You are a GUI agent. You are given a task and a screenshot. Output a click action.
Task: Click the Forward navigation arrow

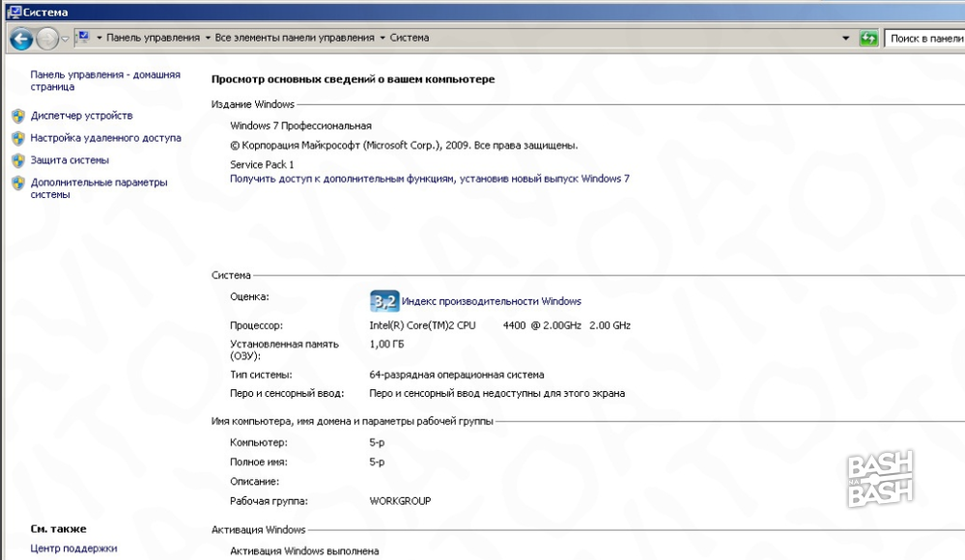[x=47, y=40]
